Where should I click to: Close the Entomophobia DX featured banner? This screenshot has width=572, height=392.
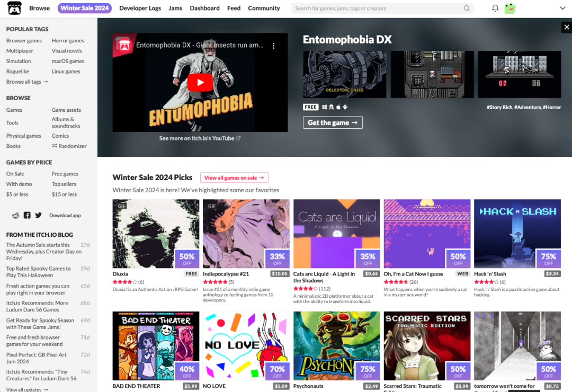(x=566, y=27)
